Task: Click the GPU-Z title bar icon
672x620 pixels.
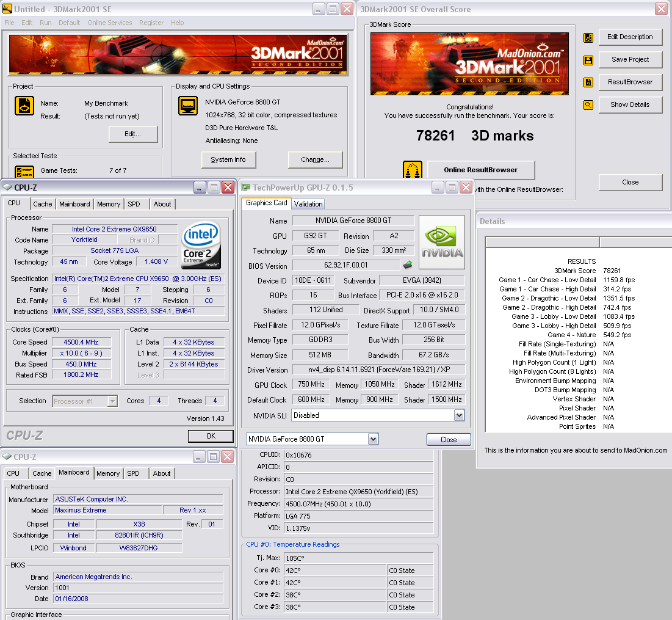Action: [245, 188]
